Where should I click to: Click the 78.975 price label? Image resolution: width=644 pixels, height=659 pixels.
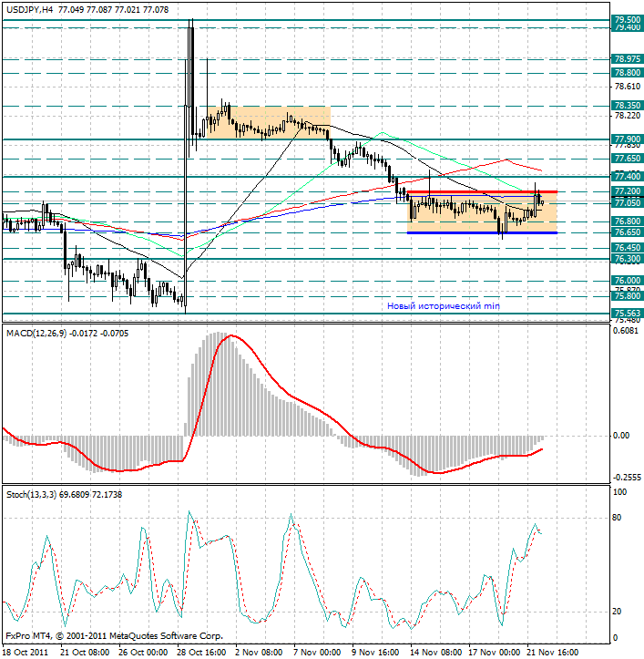pos(628,59)
